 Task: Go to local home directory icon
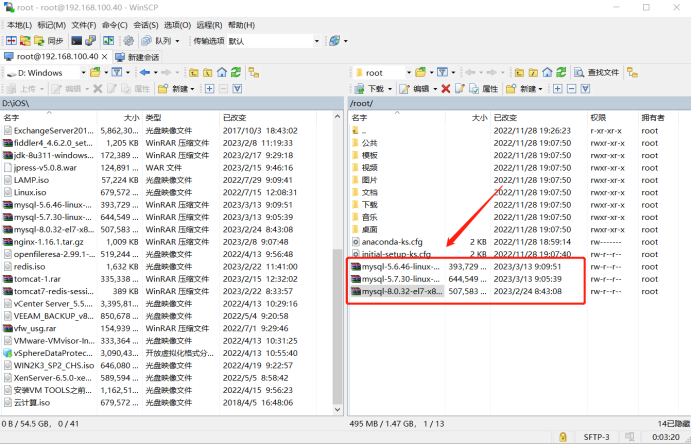point(222,72)
